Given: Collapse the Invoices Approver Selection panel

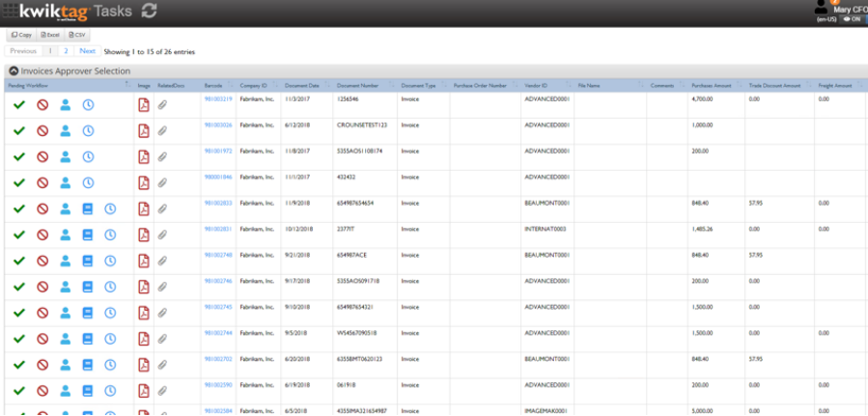Looking at the screenshot, I should tap(14, 71).
